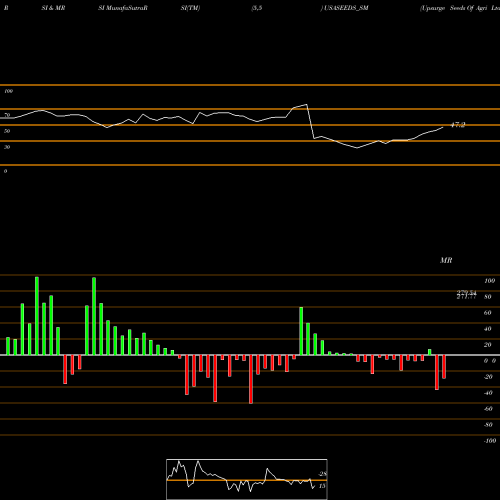The height and width of the screenshot is (500, 500).
Task: Click the 15 value in the mini chart
Action: click(x=322, y=486)
